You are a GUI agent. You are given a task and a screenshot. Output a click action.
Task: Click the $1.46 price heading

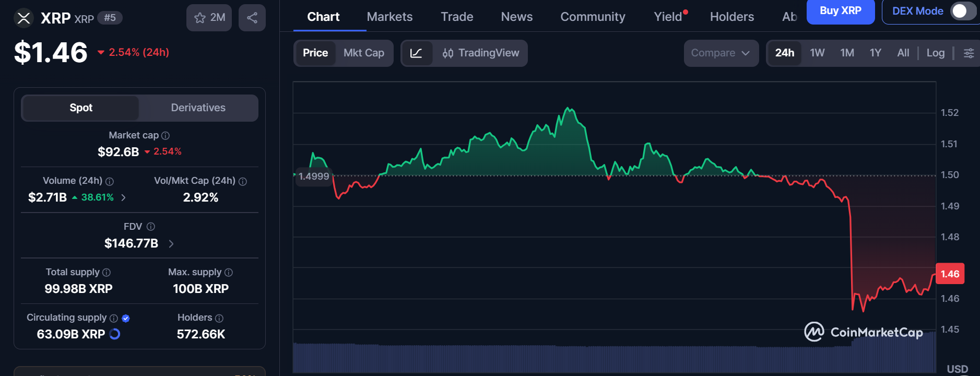click(51, 52)
